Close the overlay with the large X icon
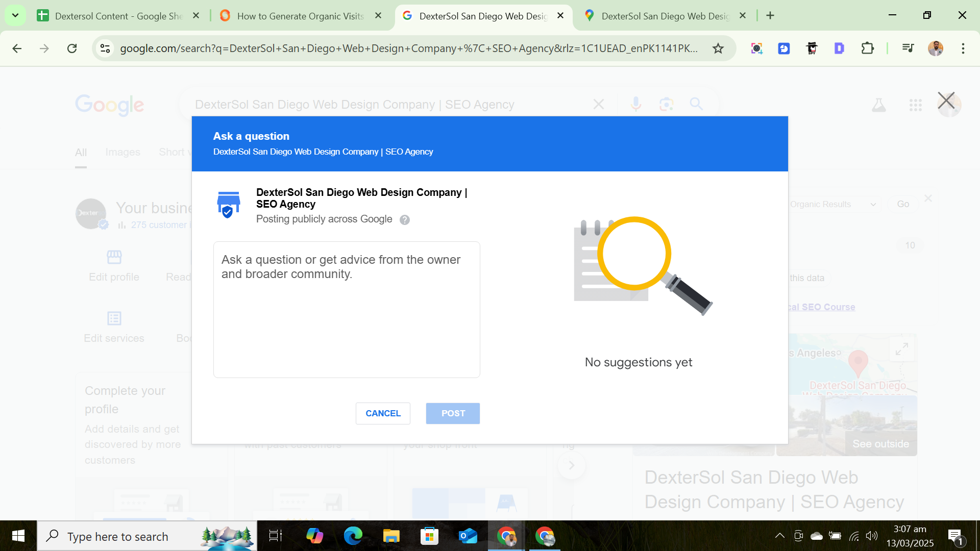 [946, 101]
